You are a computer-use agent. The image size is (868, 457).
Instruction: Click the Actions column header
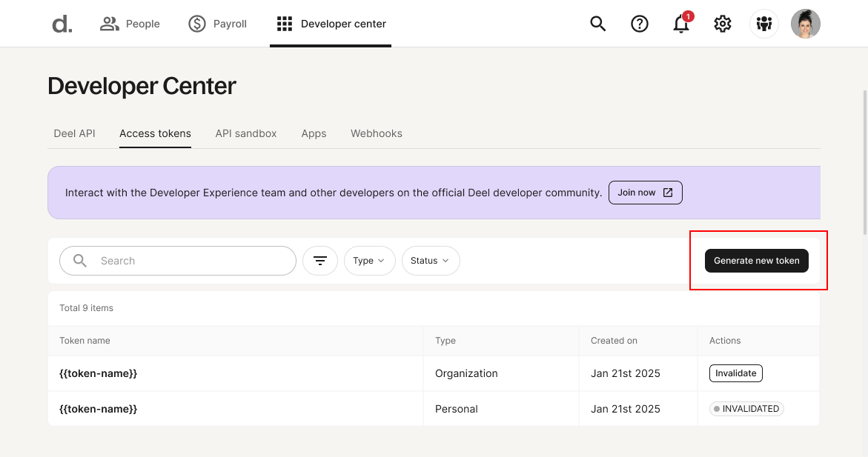725,341
